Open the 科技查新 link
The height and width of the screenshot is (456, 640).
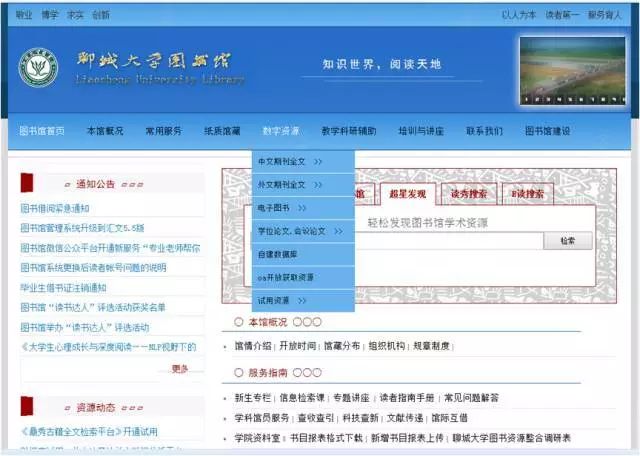360,418
